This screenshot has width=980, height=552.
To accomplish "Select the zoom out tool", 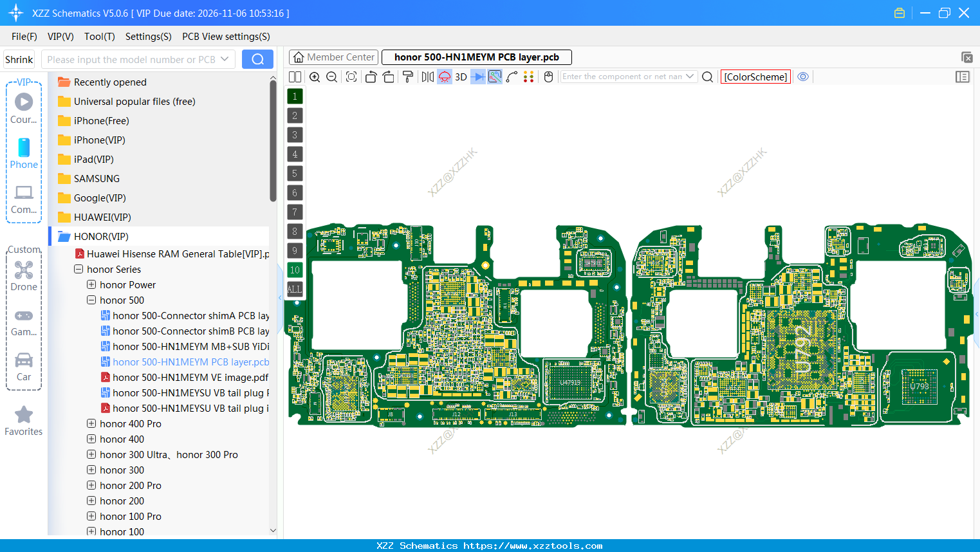I will (x=331, y=77).
